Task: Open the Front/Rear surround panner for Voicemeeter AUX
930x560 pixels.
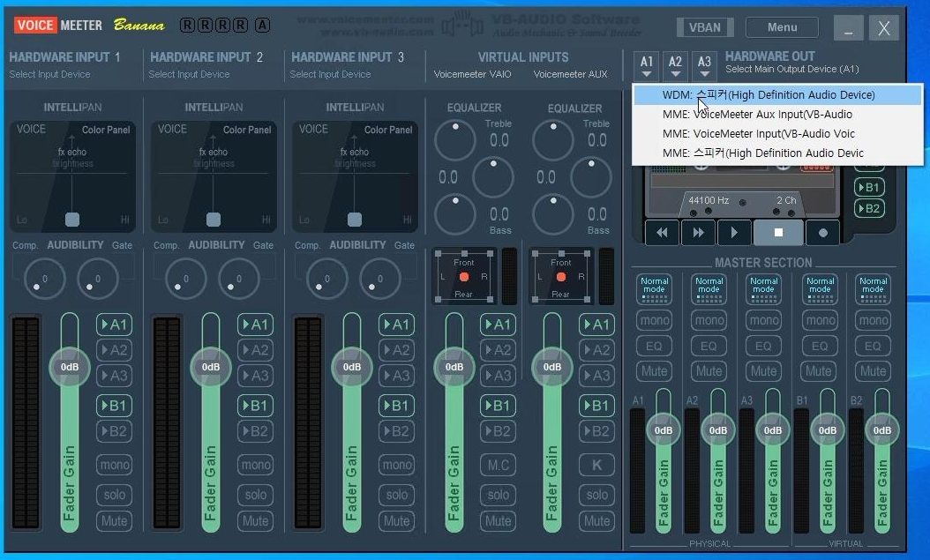Action: pyautogui.click(x=561, y=277)
